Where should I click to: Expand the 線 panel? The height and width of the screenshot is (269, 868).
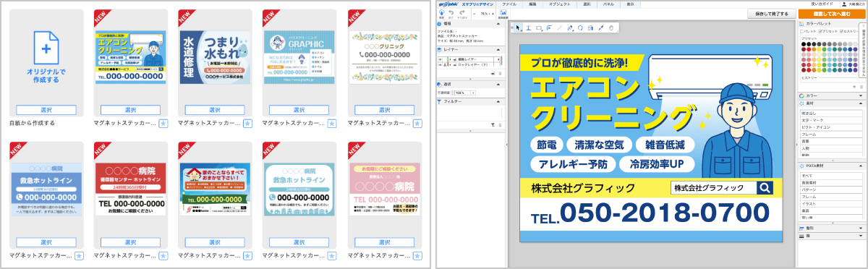coord(860,236)
